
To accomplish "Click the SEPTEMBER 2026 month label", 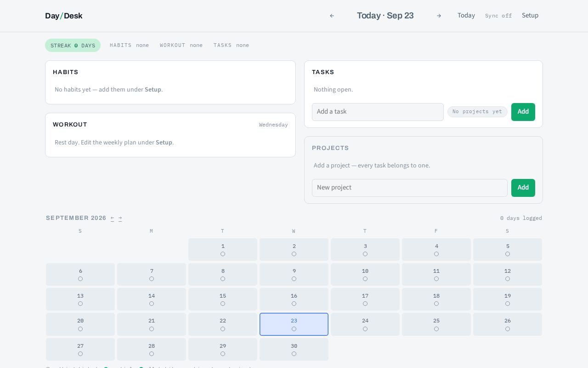I will pyautogui.click(x=76, y=218).
